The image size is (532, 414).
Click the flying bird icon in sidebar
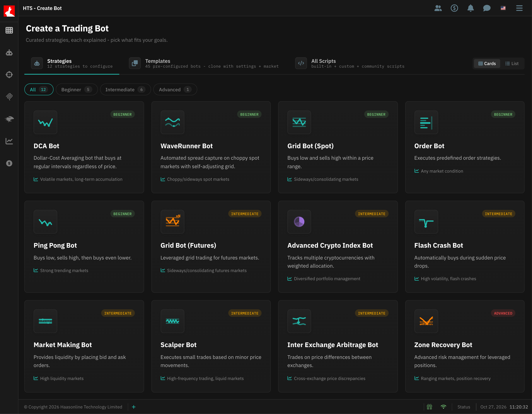(x=9, y=119)
